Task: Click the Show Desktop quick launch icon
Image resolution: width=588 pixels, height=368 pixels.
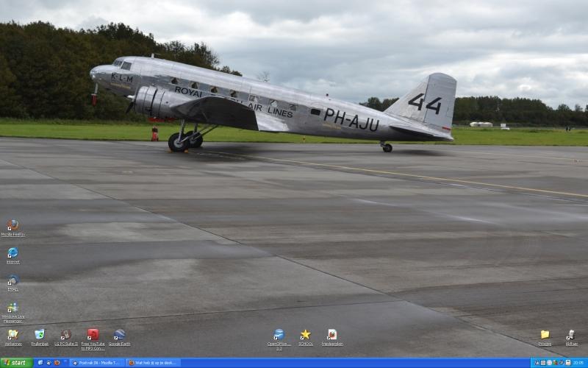Action: pyautogui.click(x=40, y=363)
